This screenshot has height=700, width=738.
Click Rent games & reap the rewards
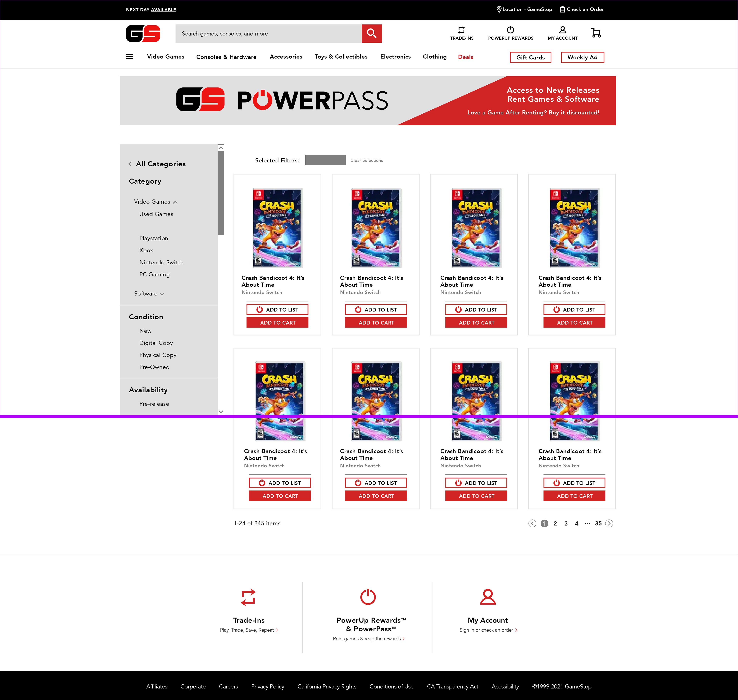[368, 639]
